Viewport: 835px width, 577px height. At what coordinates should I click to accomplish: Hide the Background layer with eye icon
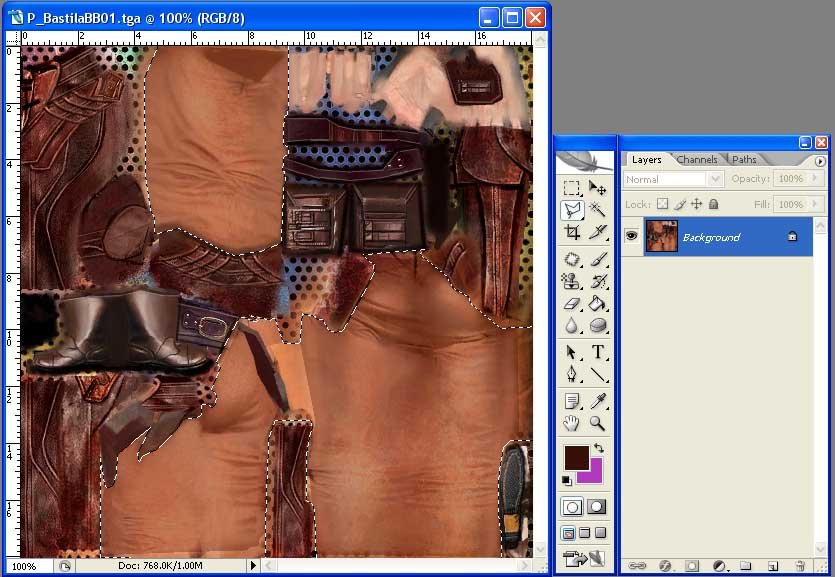pos(631,237)
